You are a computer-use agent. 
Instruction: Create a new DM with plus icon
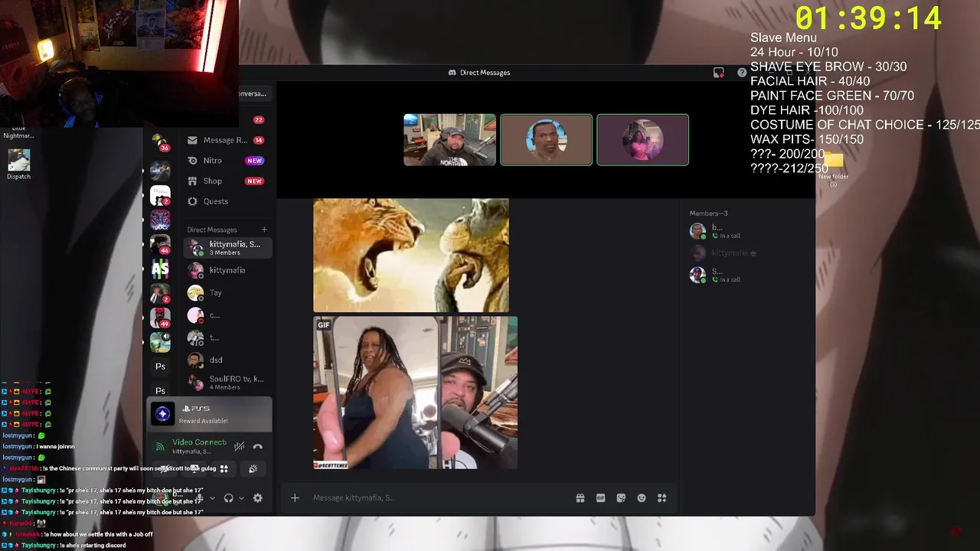coord(264,230)
